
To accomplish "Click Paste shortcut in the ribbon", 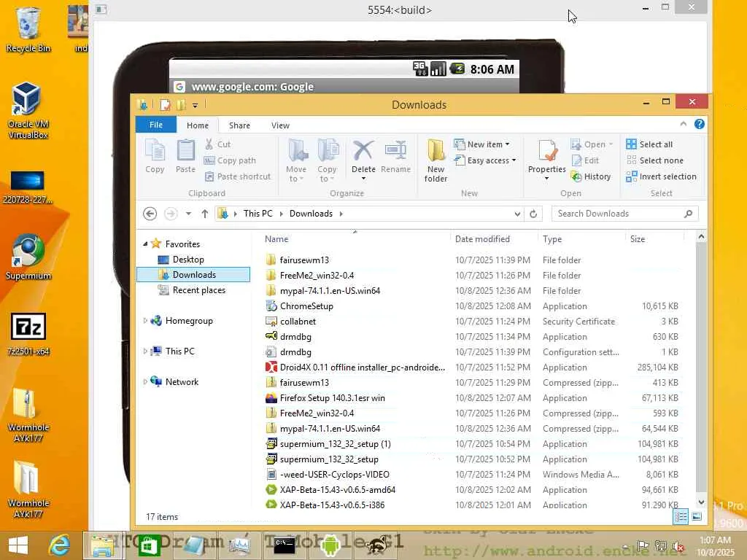I will tap(238, 176).
